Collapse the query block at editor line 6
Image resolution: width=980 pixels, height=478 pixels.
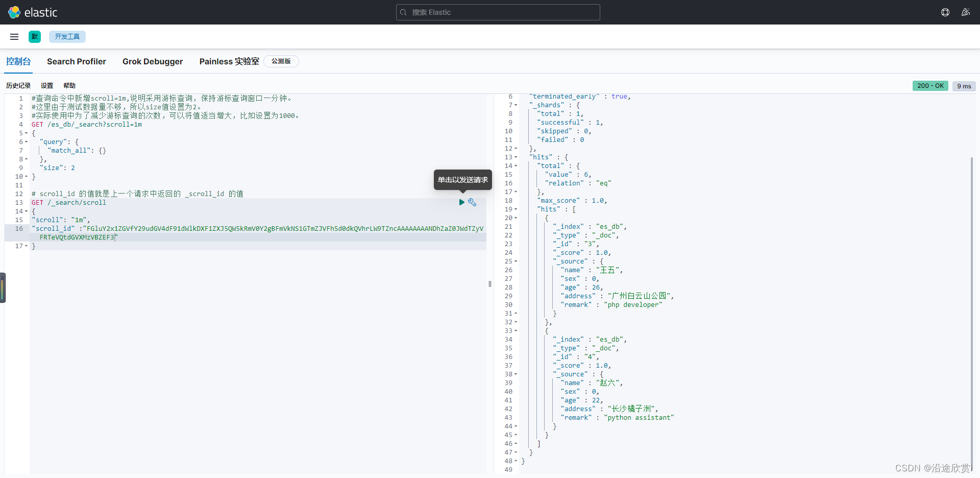[x=27, y=142]
